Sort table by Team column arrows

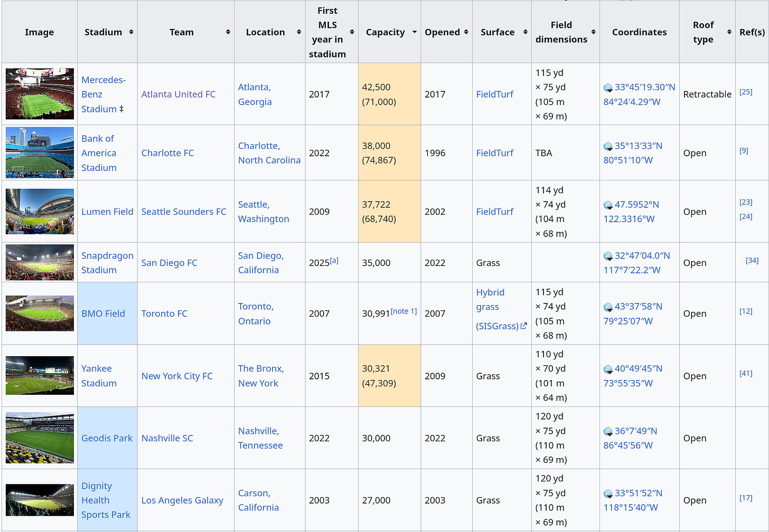click(x=228, y=32)
